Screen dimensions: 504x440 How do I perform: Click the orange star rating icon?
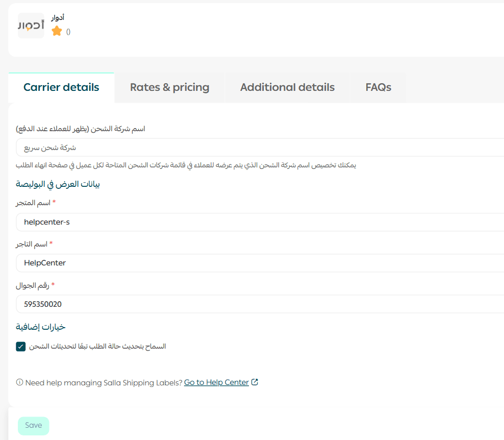[57, 32]
